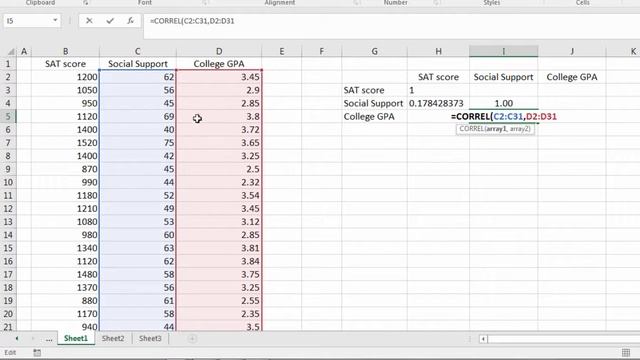Click the Name Box showing I5
The image size is (640, 360).
pos(27,20)
